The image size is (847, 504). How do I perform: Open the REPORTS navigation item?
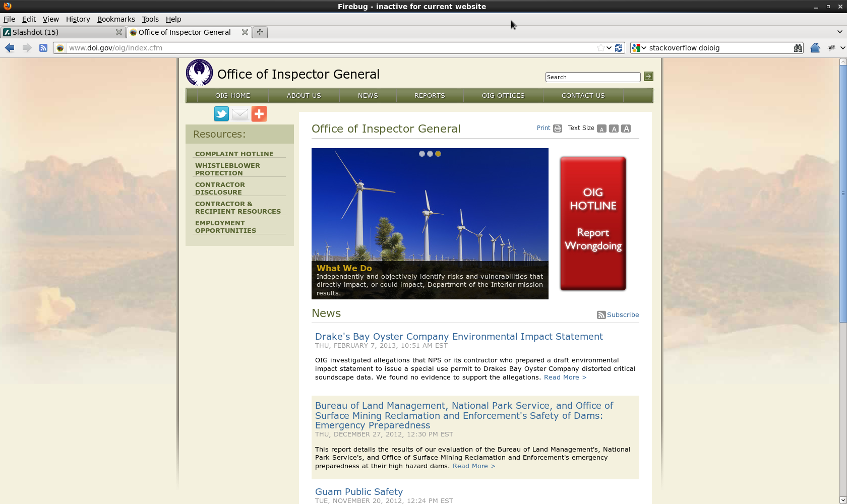click(x=429, y=95)
